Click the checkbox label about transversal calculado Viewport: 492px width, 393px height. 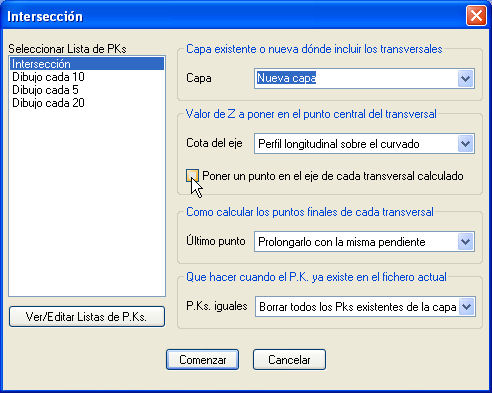click(333, 176)
